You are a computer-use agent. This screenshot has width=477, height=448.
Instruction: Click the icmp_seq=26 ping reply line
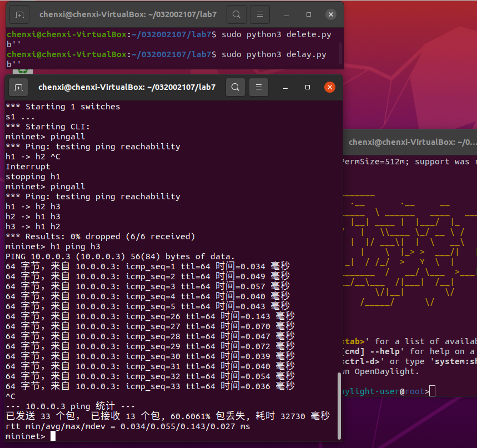pos(150,316)
